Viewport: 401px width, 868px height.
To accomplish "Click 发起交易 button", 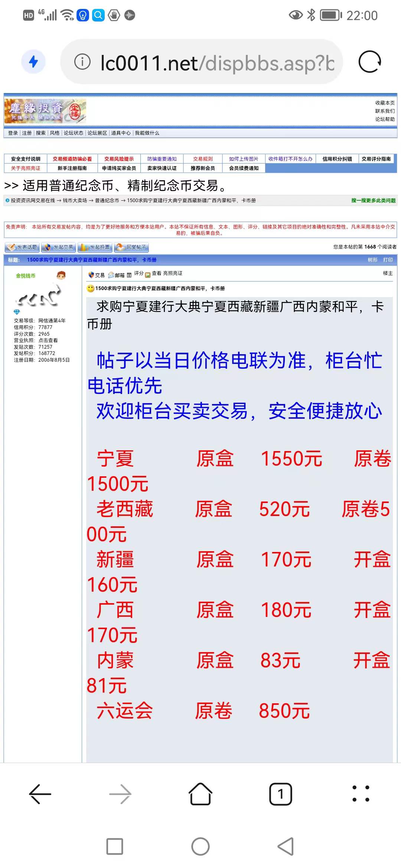I will click(x=59, y=247).
